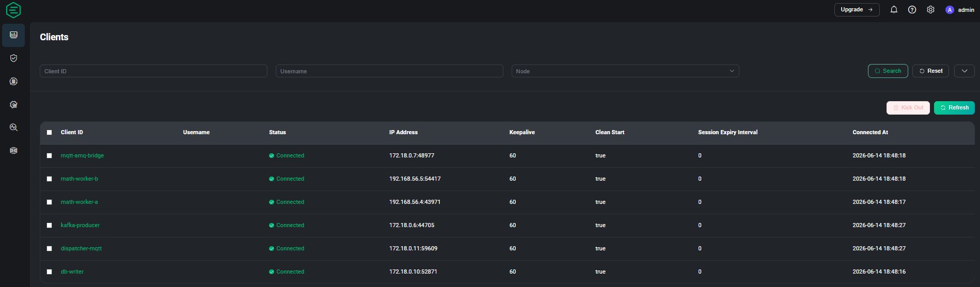
Task: Open the Node dropdown filter
Action: (x=625, y=71)
